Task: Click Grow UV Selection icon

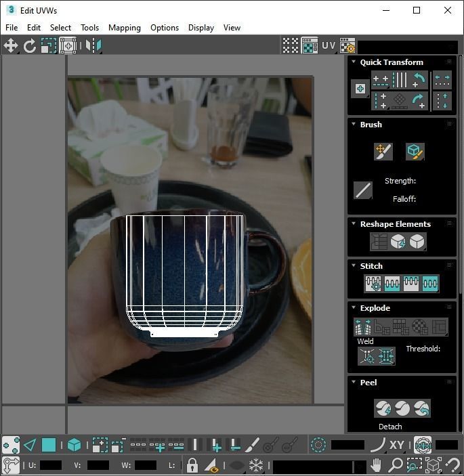Action: [x=100, y=445]
